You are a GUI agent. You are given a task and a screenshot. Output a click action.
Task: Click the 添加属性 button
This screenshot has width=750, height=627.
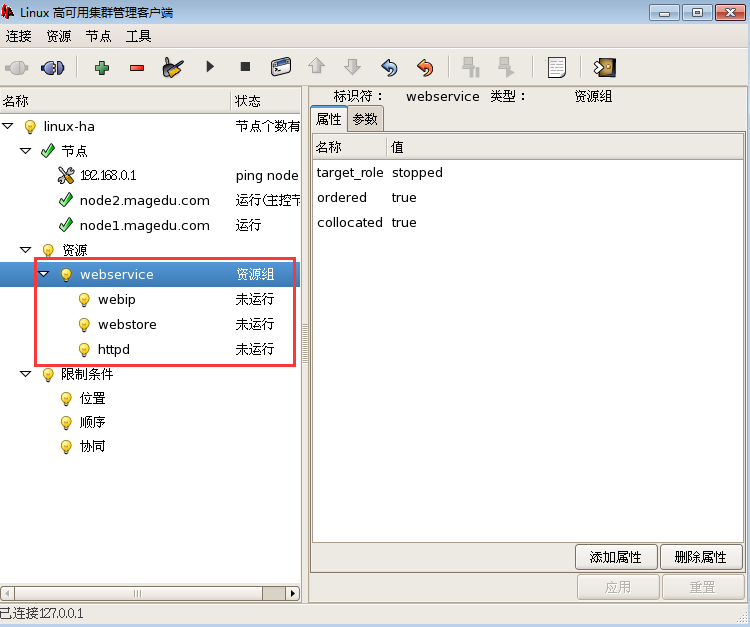pos(615,556)
